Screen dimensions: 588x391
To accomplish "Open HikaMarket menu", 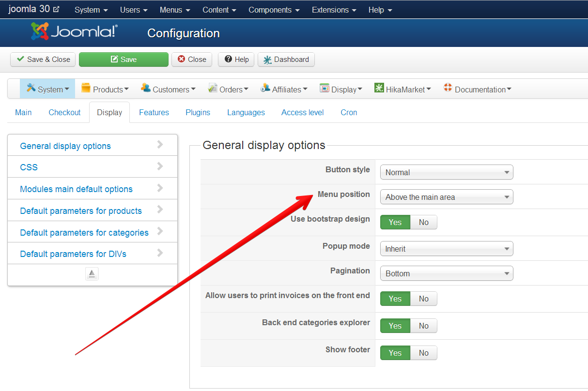I will 402,89.
